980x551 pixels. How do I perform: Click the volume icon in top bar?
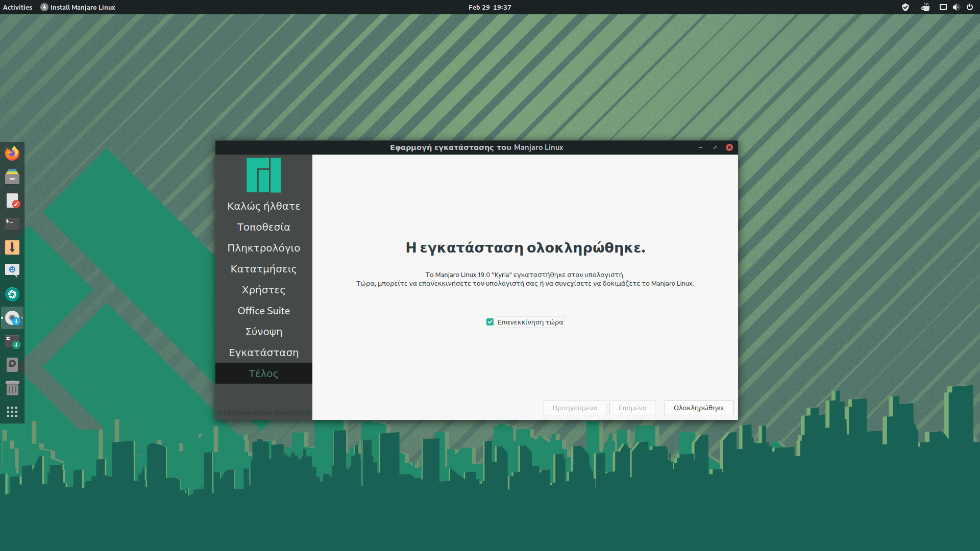(956, 7)
